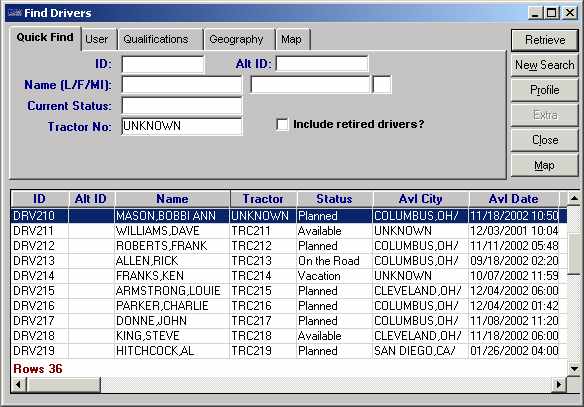Select driver row DRV210
The image size is (584, 407).
289,216
